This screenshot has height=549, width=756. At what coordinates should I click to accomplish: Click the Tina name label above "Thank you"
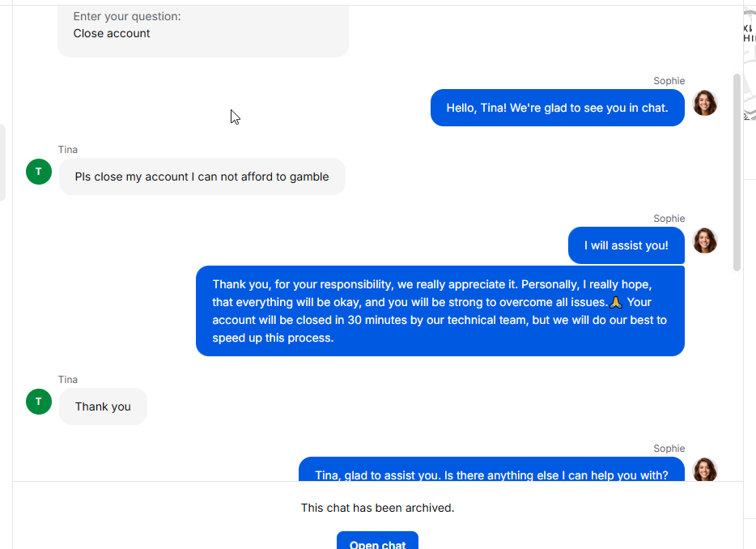point(68,380)
